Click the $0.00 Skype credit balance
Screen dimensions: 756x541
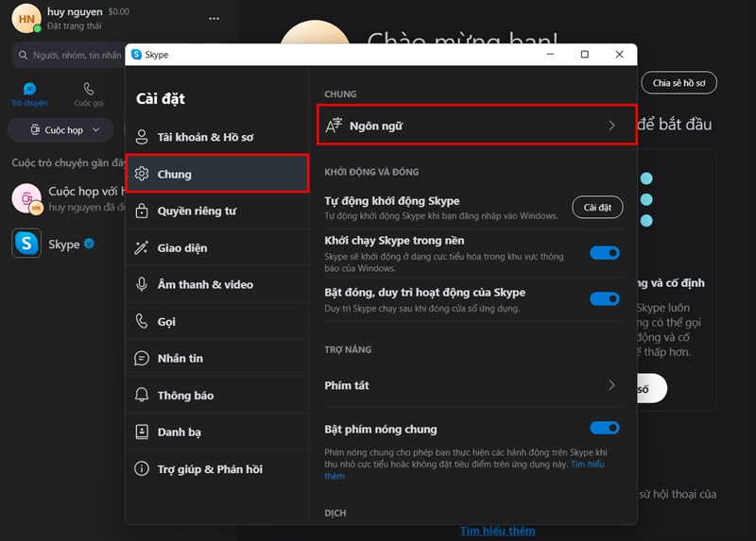pos(119,11)
